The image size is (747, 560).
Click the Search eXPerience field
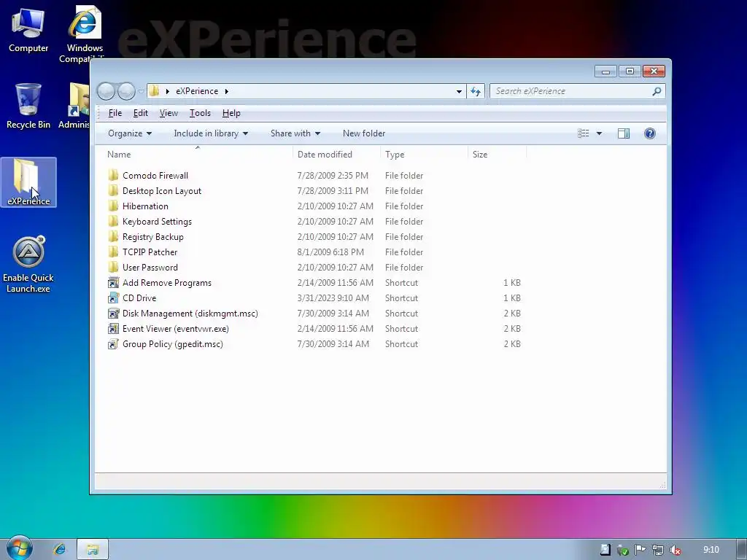coord(572,91)
